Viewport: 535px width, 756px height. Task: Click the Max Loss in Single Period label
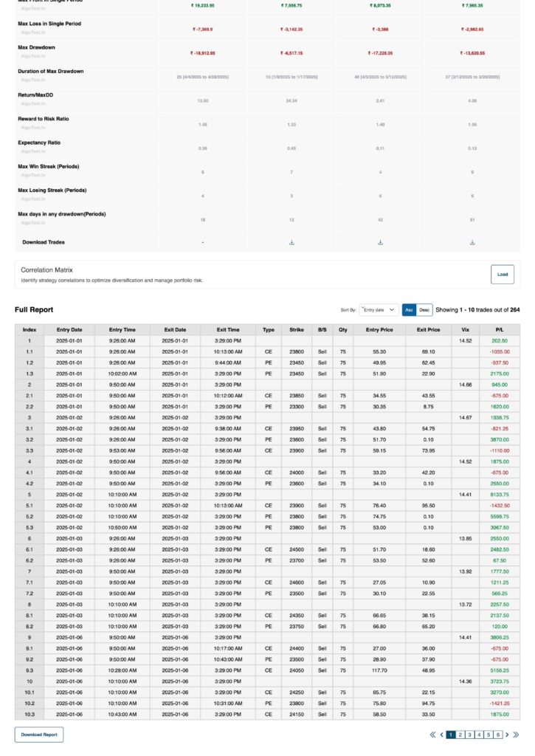pyautogui.click(x=49, y=24)
